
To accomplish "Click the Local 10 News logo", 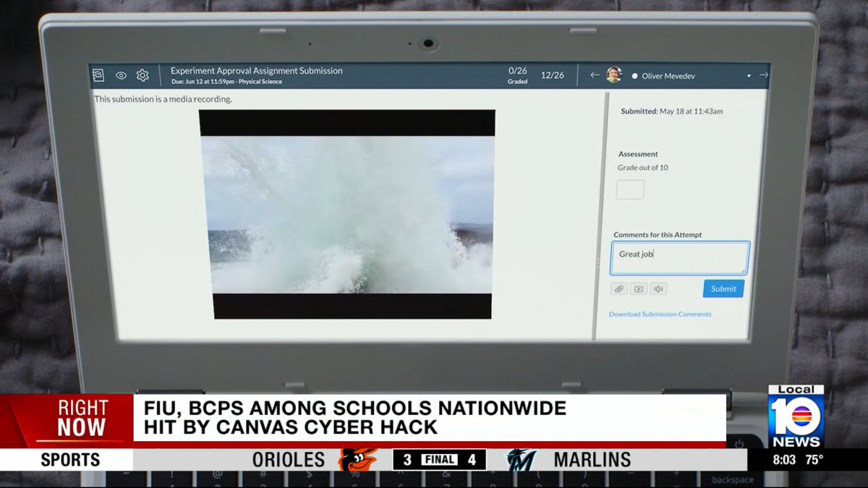I will [x=796, y=417].
